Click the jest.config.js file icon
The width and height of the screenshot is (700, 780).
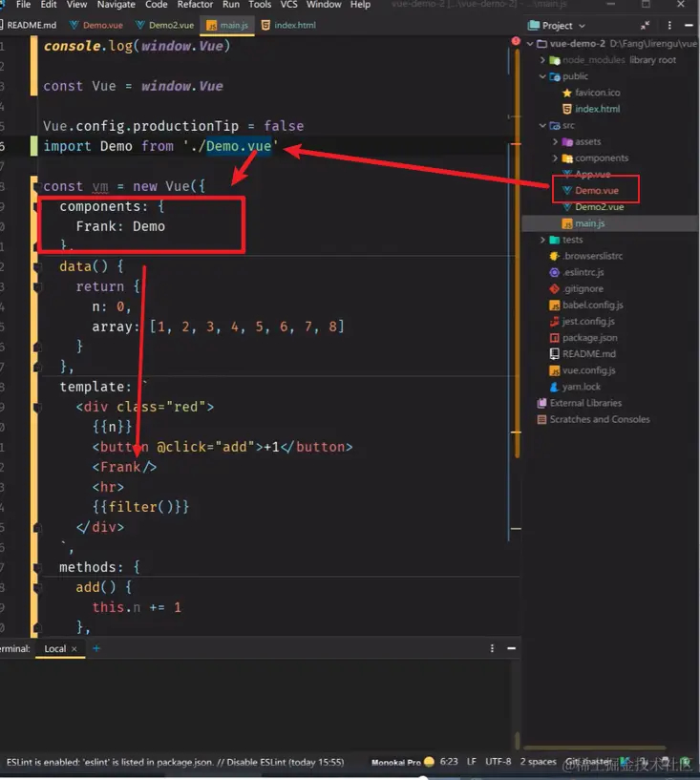click(554, 323)
